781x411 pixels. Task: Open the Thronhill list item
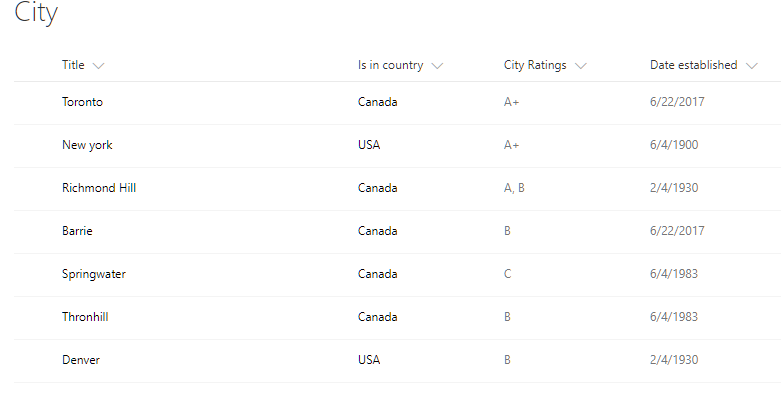[x=85, y=317]
